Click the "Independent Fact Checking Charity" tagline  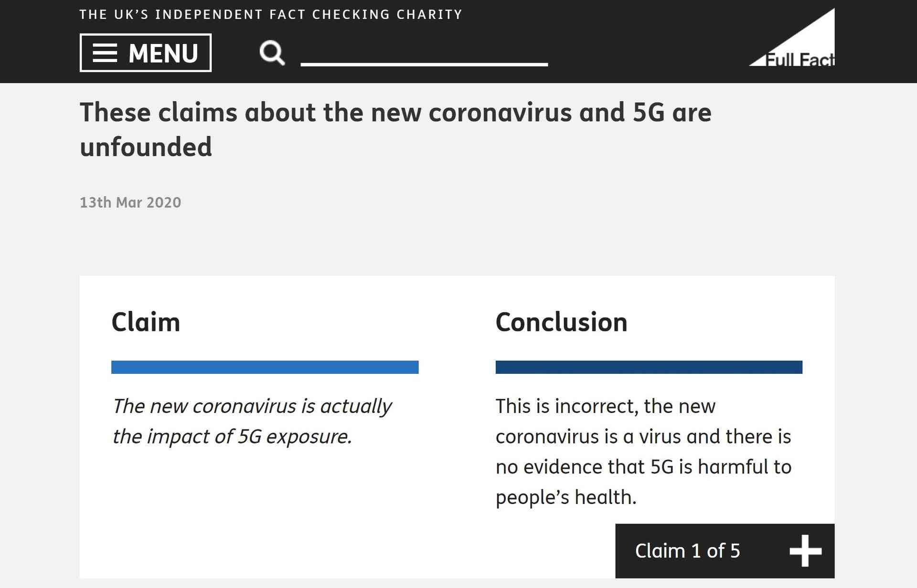tap(271, 14)
